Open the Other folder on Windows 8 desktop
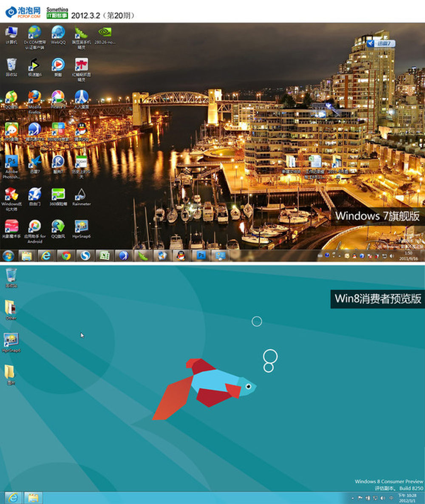Viewport: 425px width, 504px height. click(x=11, y=310)
